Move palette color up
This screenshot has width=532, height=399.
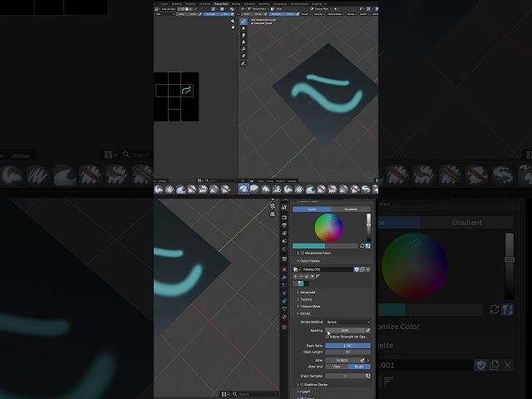point(307,277)
